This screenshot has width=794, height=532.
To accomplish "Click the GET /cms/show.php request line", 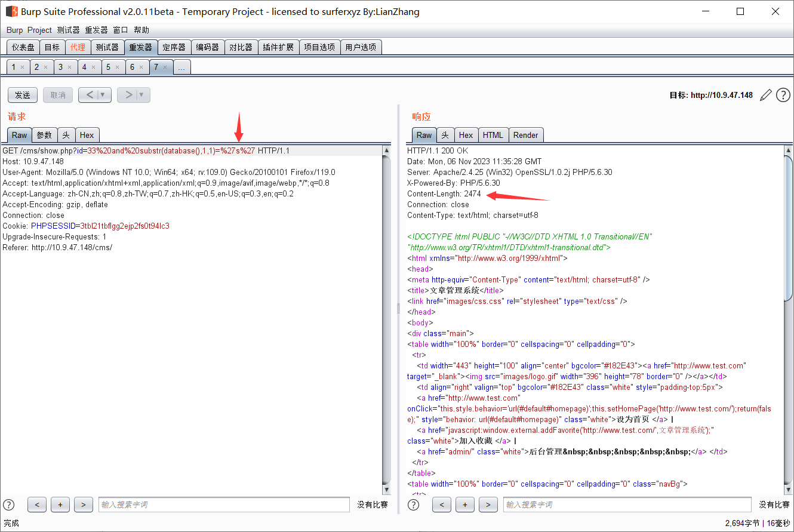I will pyautogui.click(x=146, y=150).
